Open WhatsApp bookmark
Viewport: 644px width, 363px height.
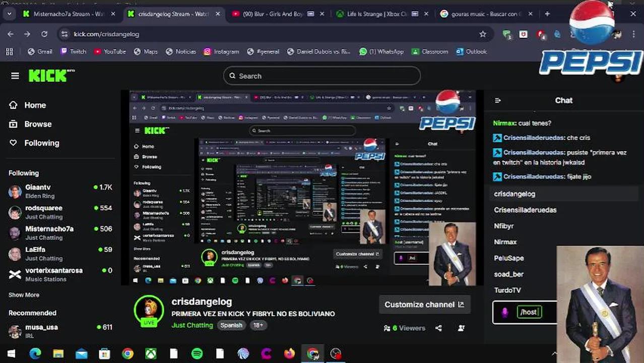[x=381, y=51]
